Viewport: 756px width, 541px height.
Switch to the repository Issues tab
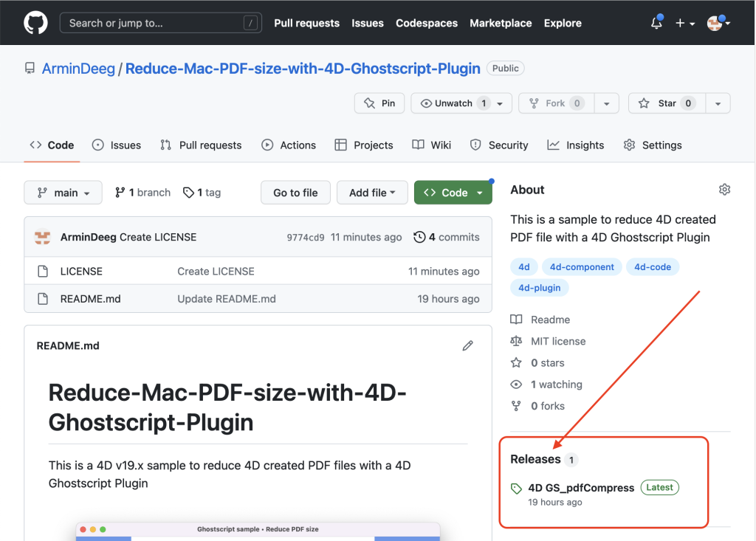click(x=117, y=145)
